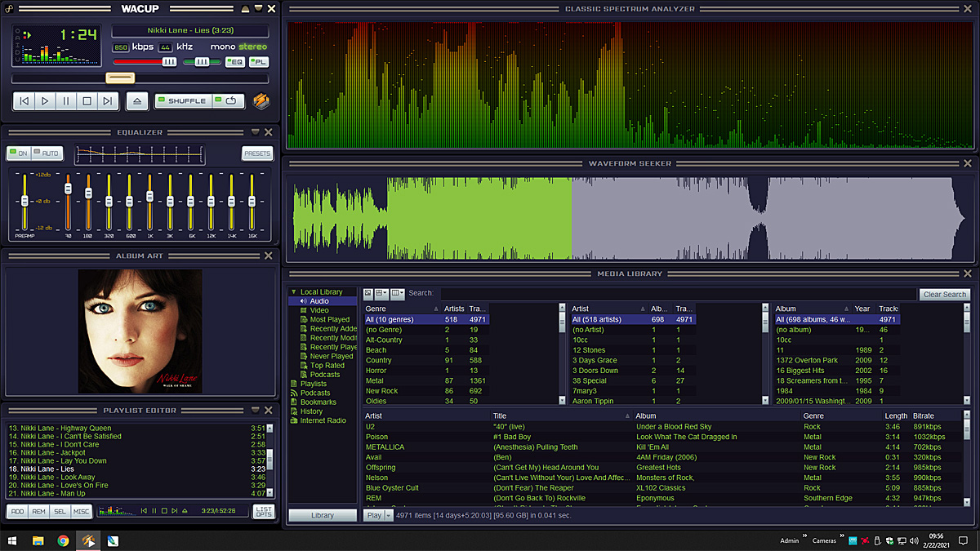The image size is (980, 551).
Task: Click the REM button in Playlist Editor
Action: point(38,511)
